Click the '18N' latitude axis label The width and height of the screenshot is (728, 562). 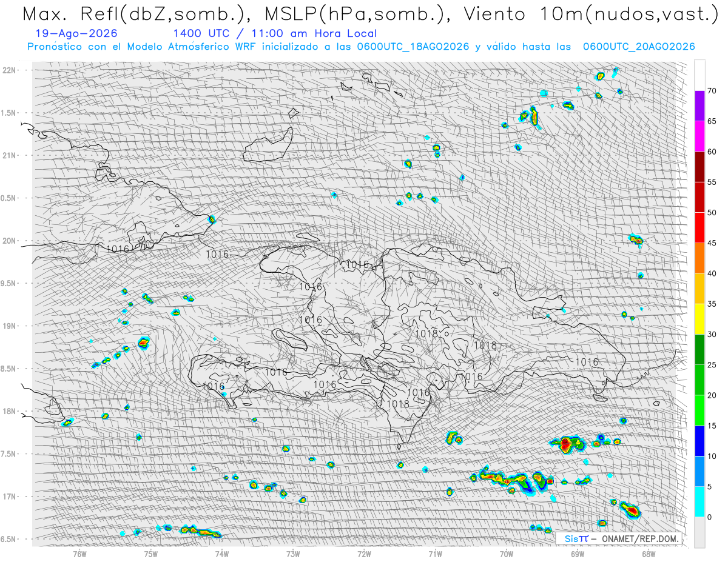(9, 411)
